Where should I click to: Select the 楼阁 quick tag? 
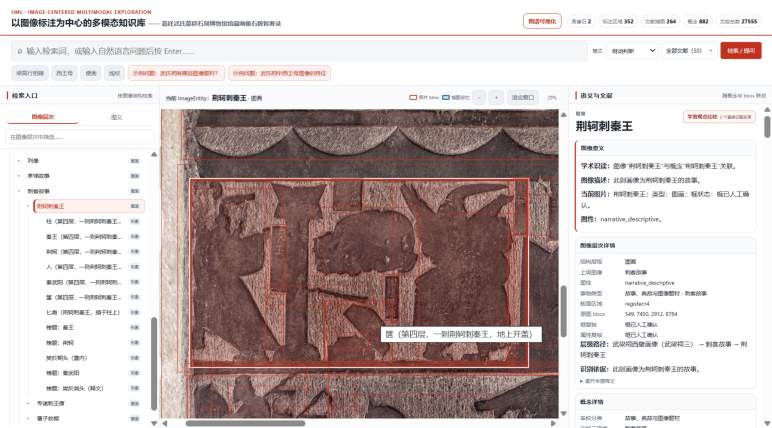coord(91,73)
